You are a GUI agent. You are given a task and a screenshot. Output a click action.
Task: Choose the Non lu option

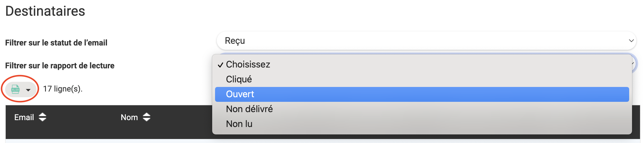coord(239,124)
